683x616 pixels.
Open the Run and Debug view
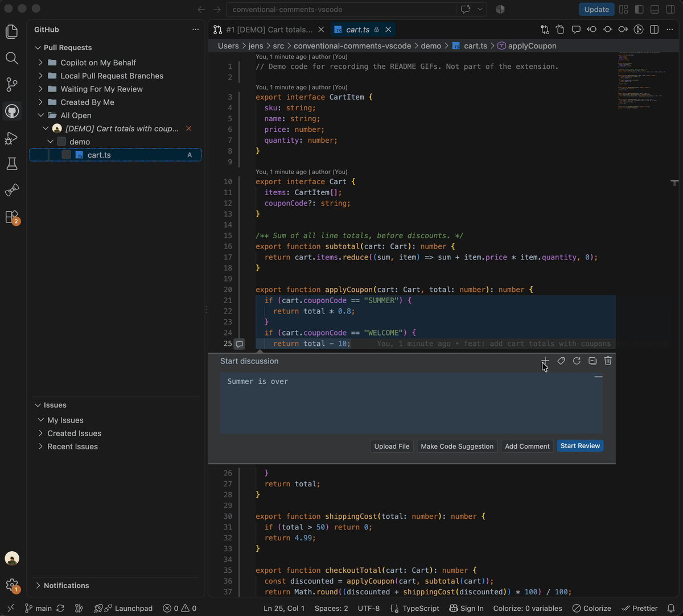(12, 138)
